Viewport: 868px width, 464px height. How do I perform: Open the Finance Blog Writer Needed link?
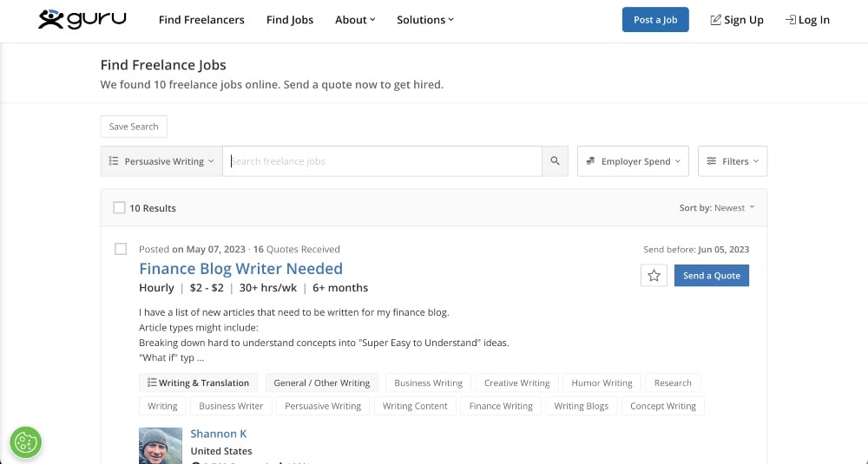tap(240, 269)
